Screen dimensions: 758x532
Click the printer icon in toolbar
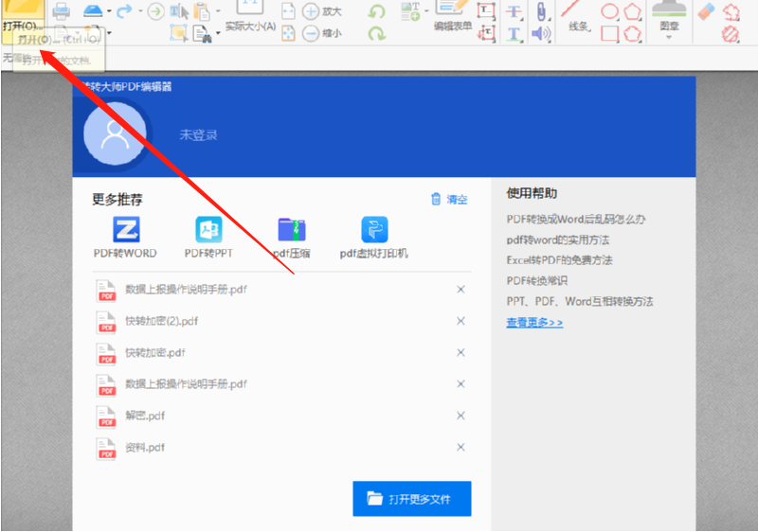coord(61,11)
